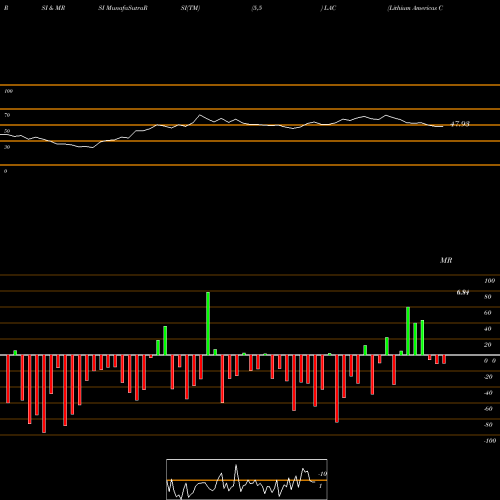Click the 'SI MunafaSutraR' header text
Image resolution: width=500 pixels, height=500 pixels.
click(x=123, y=8)
